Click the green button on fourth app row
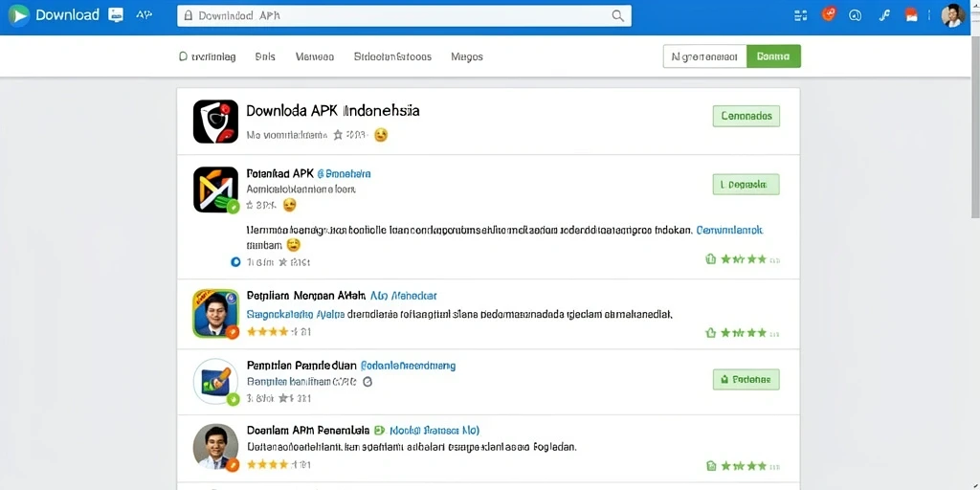 pos(746,379)
